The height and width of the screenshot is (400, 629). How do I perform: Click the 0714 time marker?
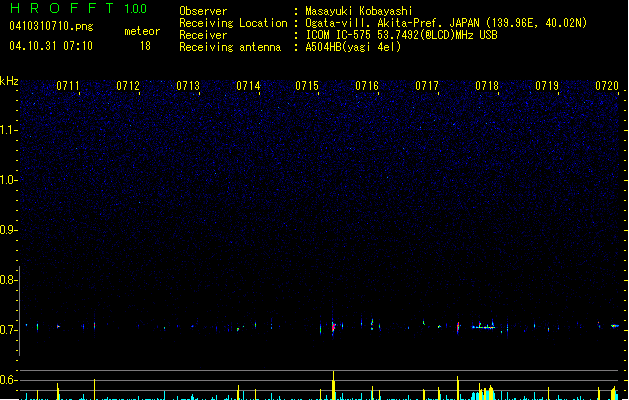[248, 86]
